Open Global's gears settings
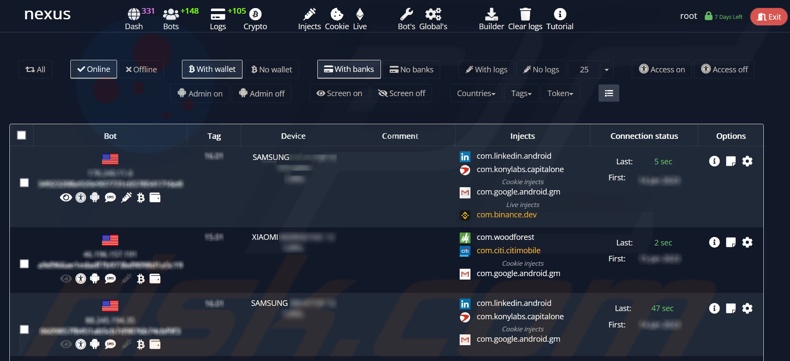 pyautogui.click(x=433, y=14)
